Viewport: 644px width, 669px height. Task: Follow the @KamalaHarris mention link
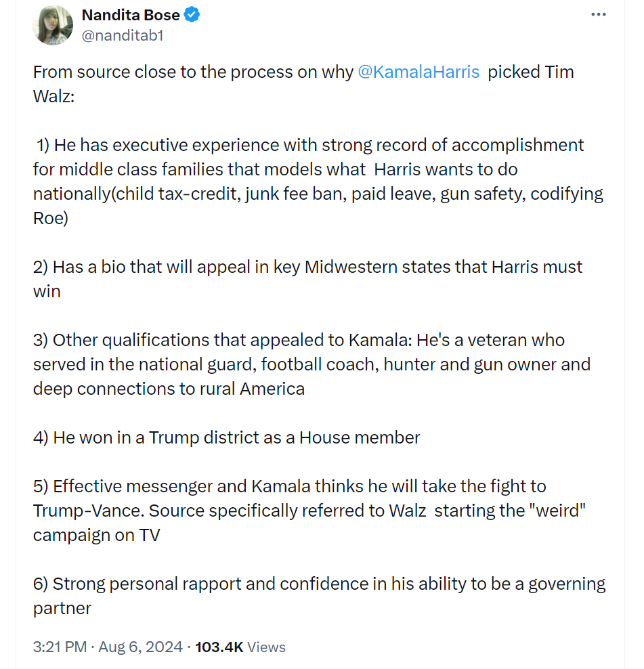tap(418, 72)
